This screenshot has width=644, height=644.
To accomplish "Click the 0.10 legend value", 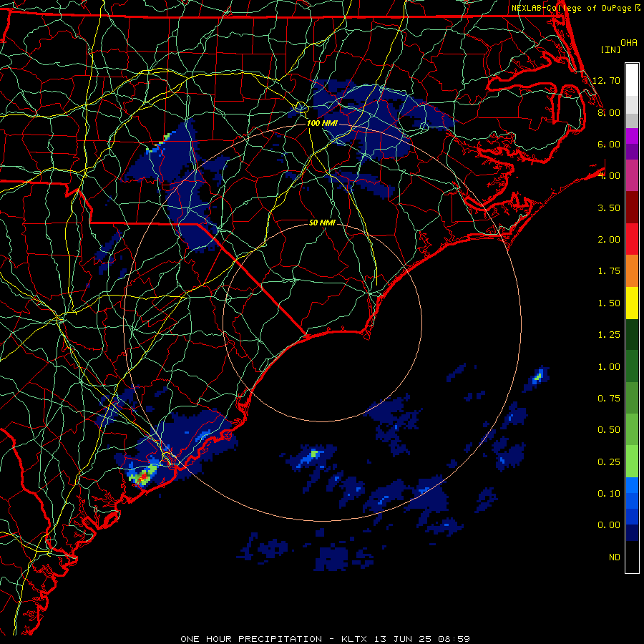I will [x=609, y=494].
